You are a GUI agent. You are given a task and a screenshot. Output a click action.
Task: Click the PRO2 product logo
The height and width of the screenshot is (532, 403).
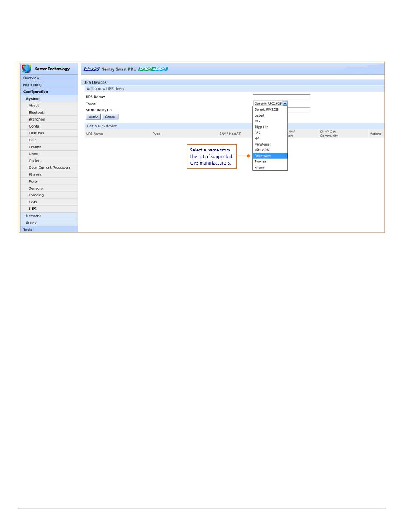tap(91, 69)
